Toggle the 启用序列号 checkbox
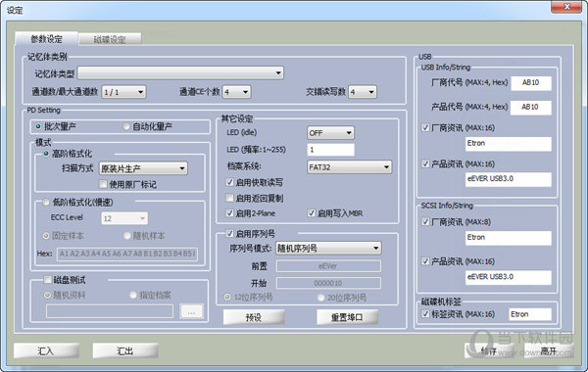 (229, 234)
